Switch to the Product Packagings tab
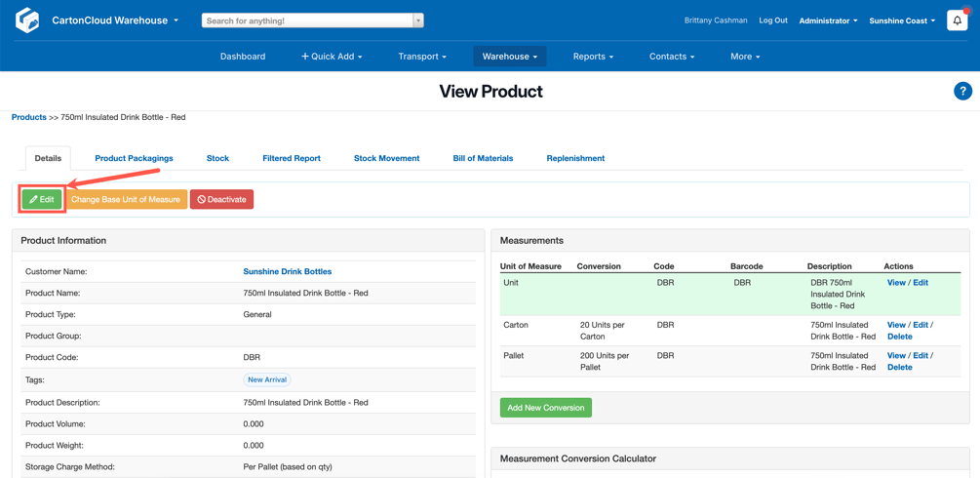 point(134,158)
